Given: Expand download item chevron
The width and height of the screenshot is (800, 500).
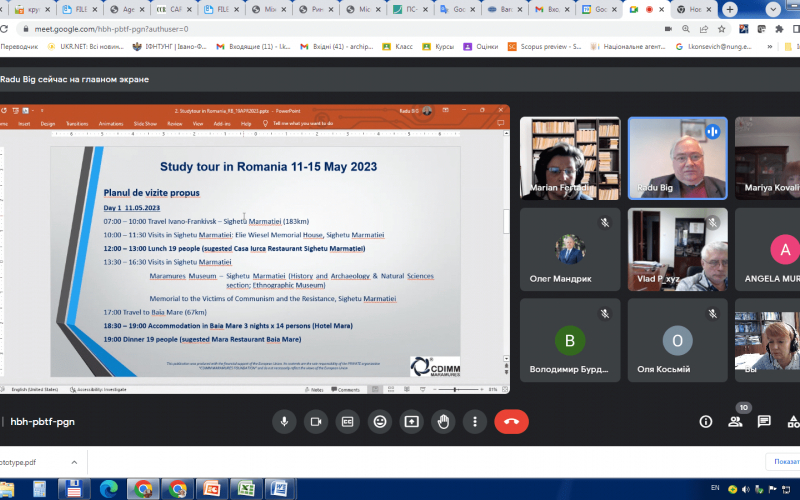Looking at the screenshot, I should point(74,462).
